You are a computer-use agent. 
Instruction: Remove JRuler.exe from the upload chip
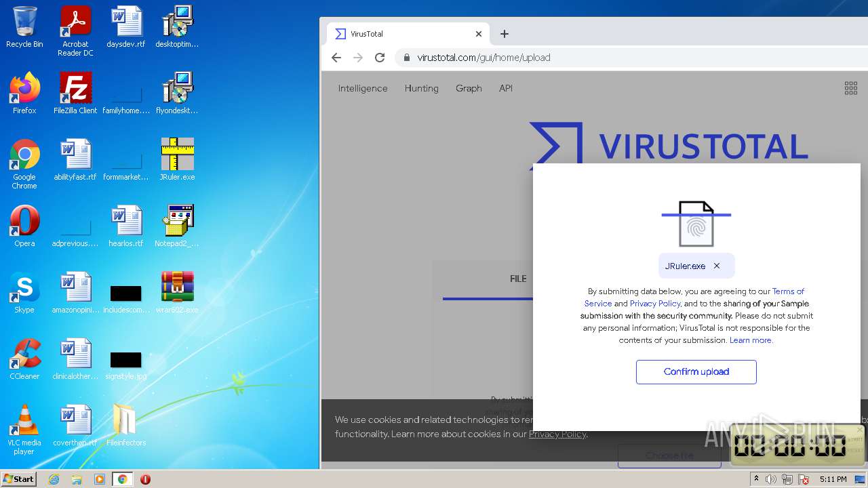pyautogui.click(x=717, y=266)
